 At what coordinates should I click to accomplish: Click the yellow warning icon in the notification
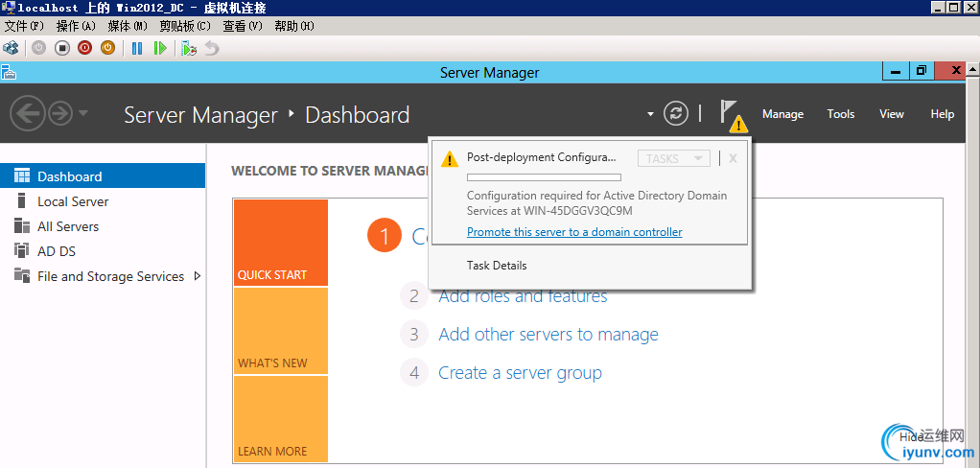tap(450, 159)
